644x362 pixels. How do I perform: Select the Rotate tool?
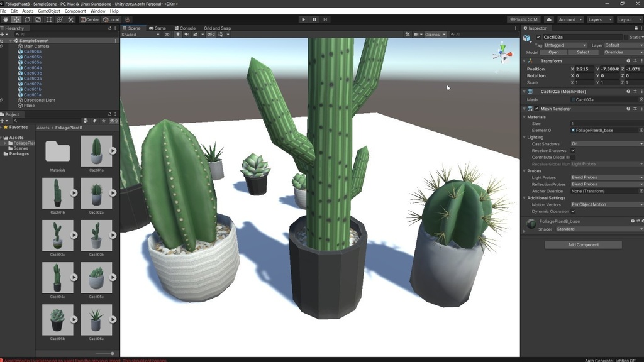27,19
